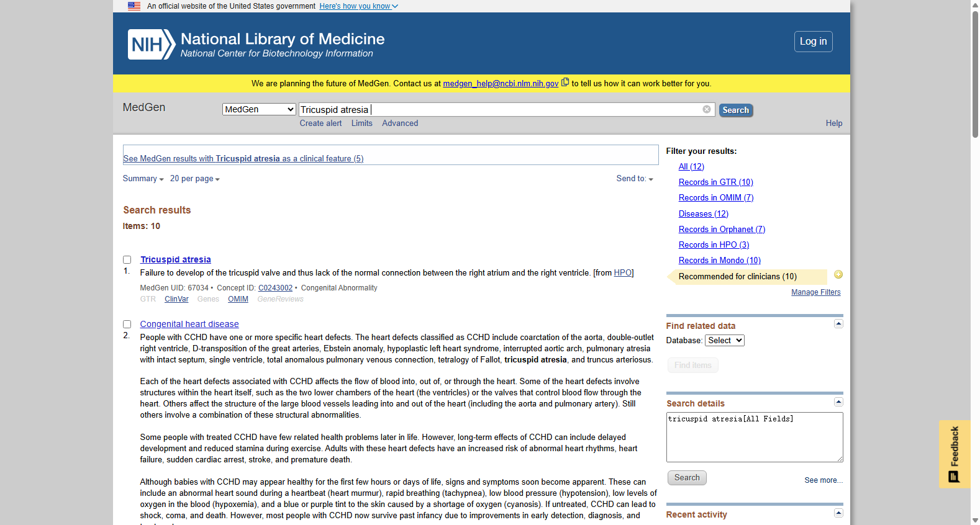Open the 20 per page dropdown
Image resolution: width=980 pixels, height=525 pixels.
tap(195, 179)
